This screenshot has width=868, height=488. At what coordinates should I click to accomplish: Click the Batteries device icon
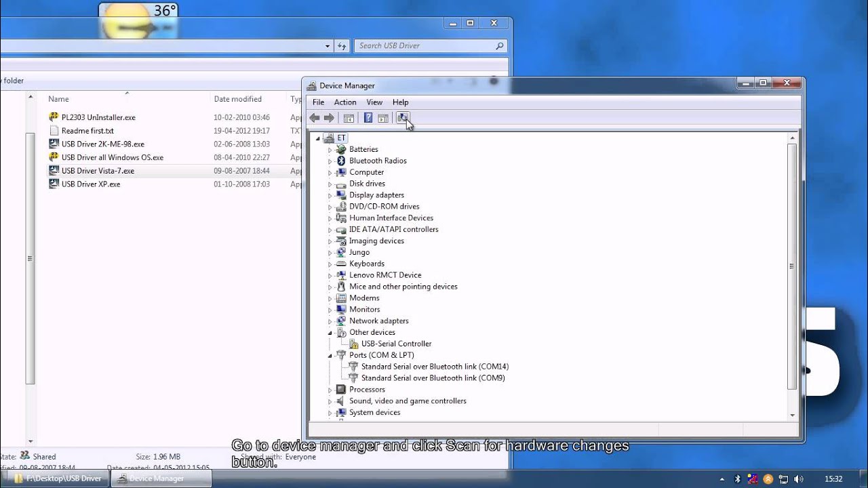pos(341,149)
